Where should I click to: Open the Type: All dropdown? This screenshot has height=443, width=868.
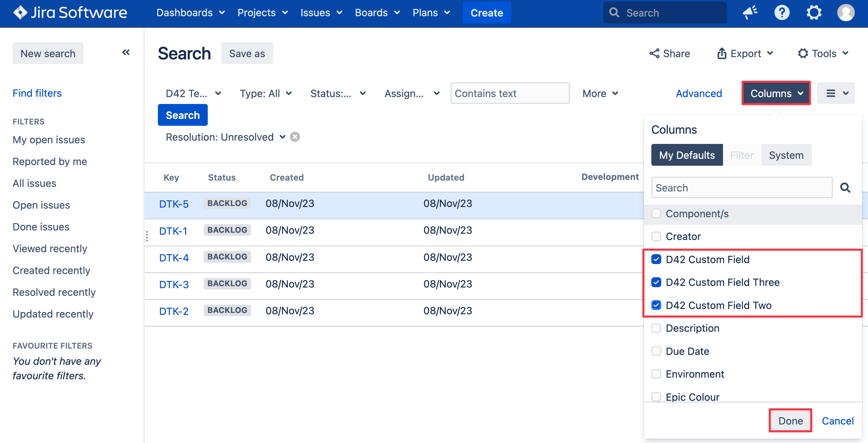[x=266, y=93]
